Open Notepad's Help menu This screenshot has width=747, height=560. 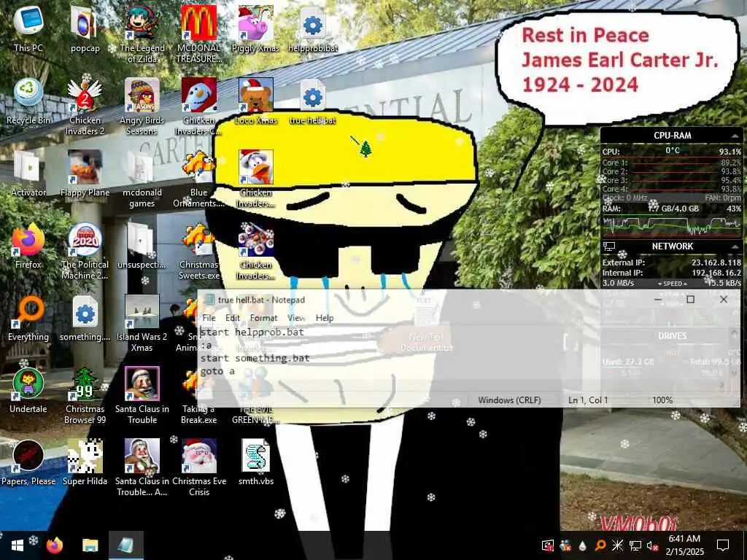(325, 318)
